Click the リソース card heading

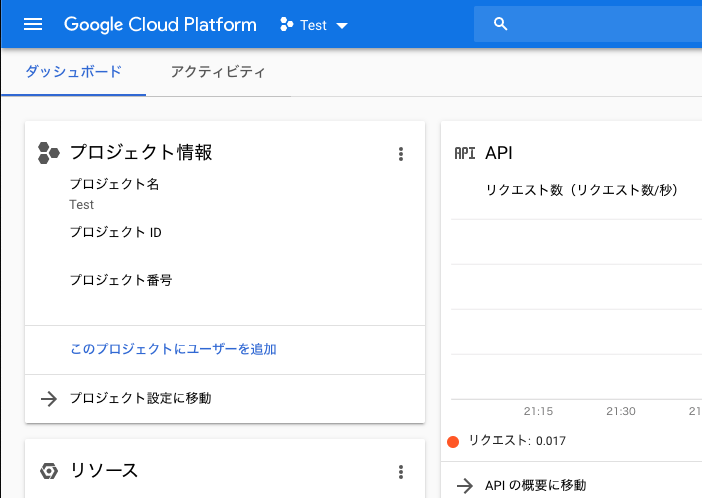coord(104,471)
